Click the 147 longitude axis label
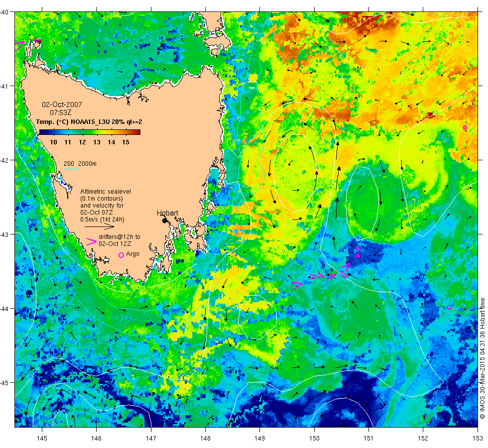488x448 pixels. pyautogui.click(x=151, y=439)
